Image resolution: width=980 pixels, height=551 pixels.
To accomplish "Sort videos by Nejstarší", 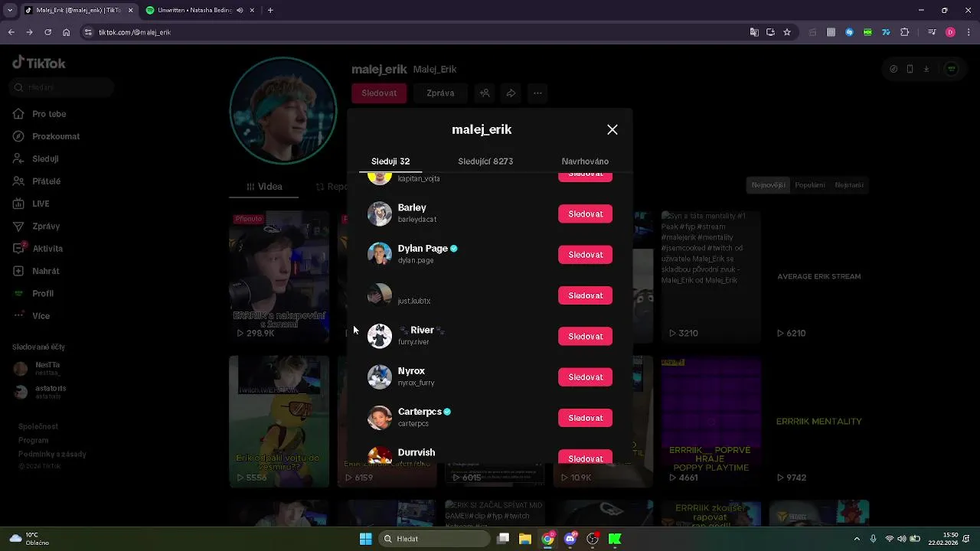I will point(849,185).
